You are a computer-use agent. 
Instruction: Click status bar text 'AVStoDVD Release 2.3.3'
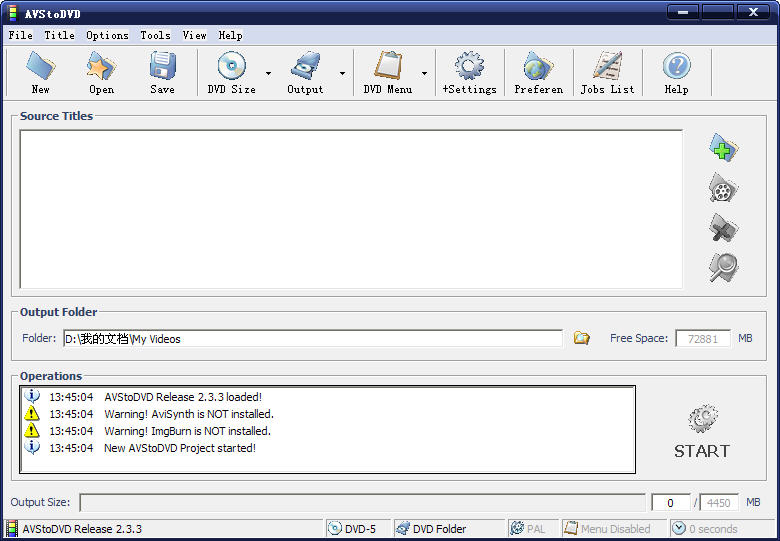click(x=82, y=529)
